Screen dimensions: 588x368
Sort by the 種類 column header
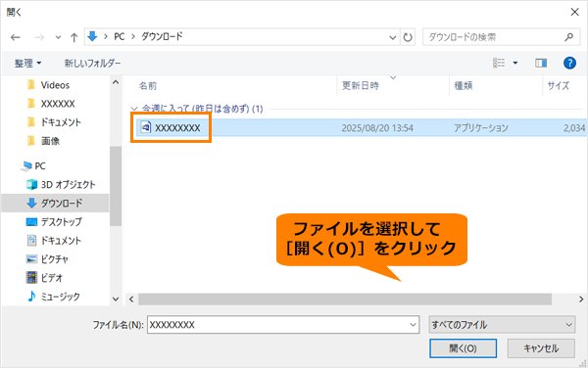tap(464, 86)
